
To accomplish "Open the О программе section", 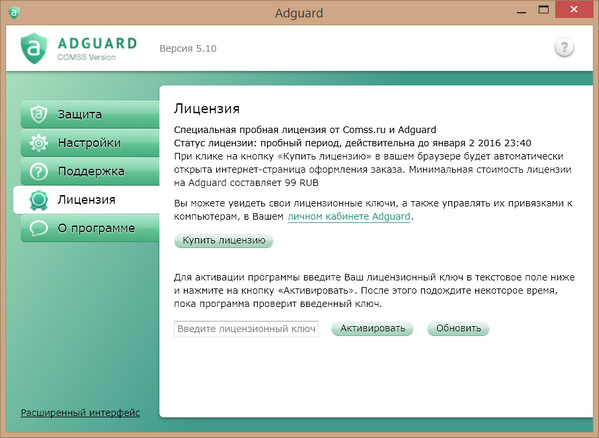I will 90,228.
